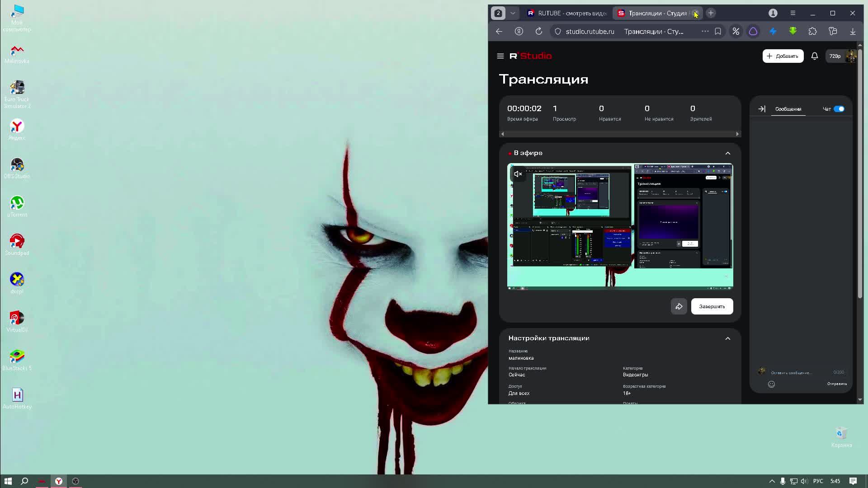The width and height of the screenshot is (868, 488).
Task: Open site protection shield icon
Action: click(x=558, y=32)
